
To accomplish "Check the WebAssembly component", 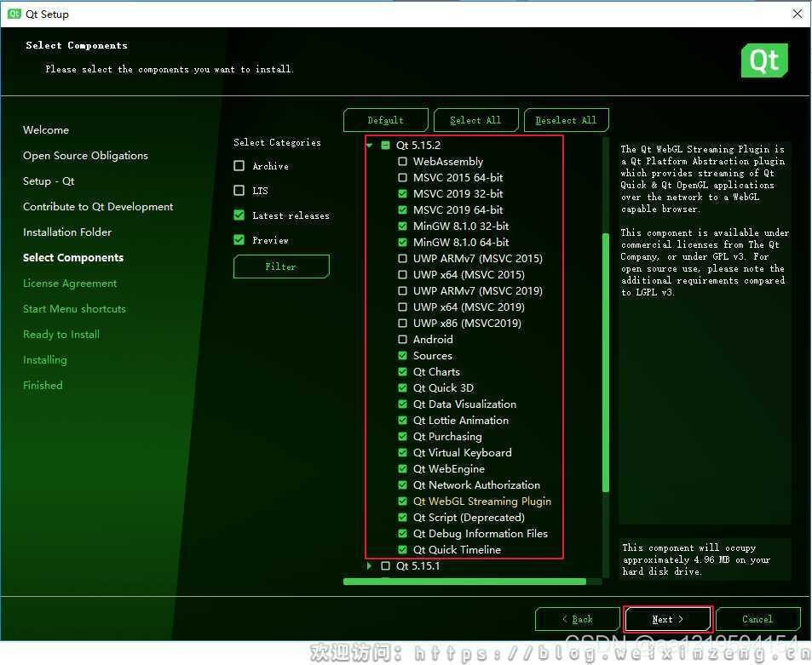I will click(x=402, y=162).
